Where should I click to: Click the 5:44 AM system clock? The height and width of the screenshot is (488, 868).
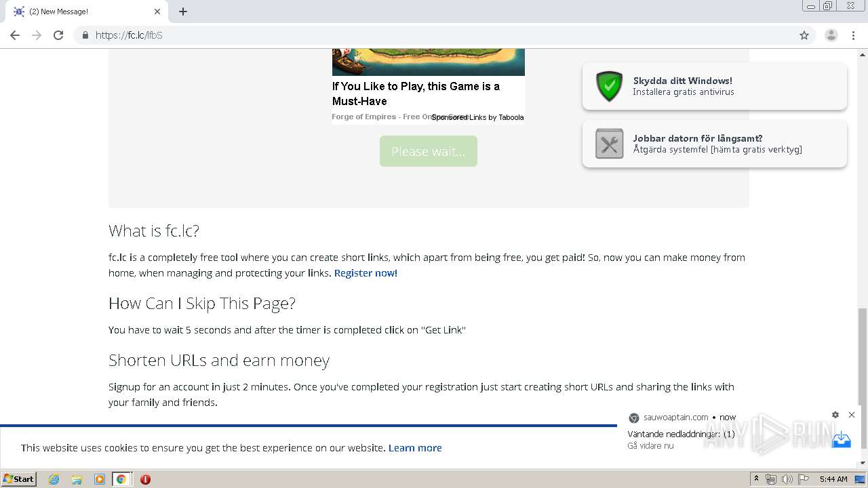pos(833,479)
